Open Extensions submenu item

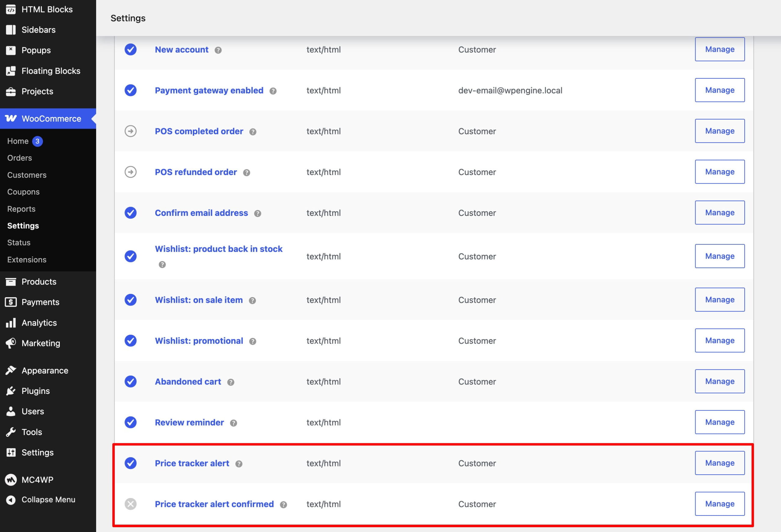click(x=27, y=260)
